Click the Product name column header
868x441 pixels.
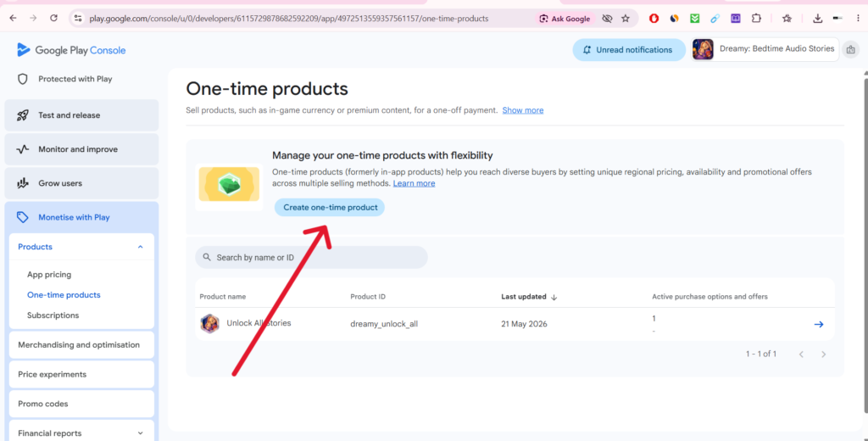point(223,297)
